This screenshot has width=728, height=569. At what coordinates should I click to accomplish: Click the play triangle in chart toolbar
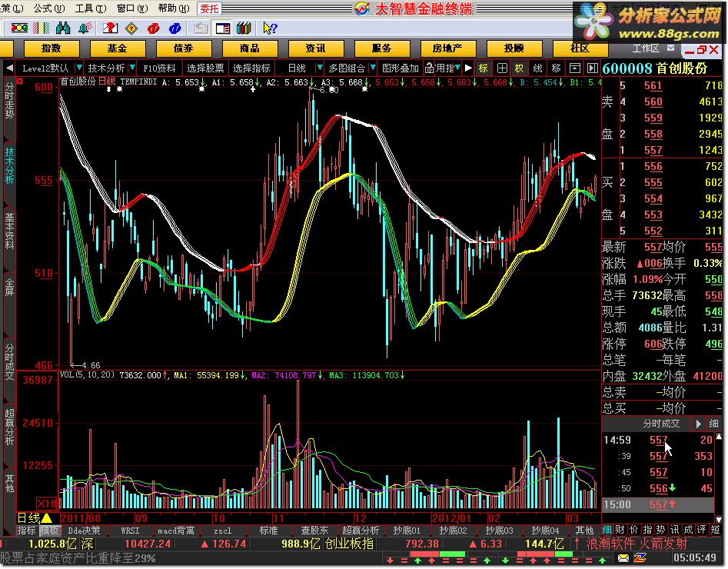pos(468,68)
